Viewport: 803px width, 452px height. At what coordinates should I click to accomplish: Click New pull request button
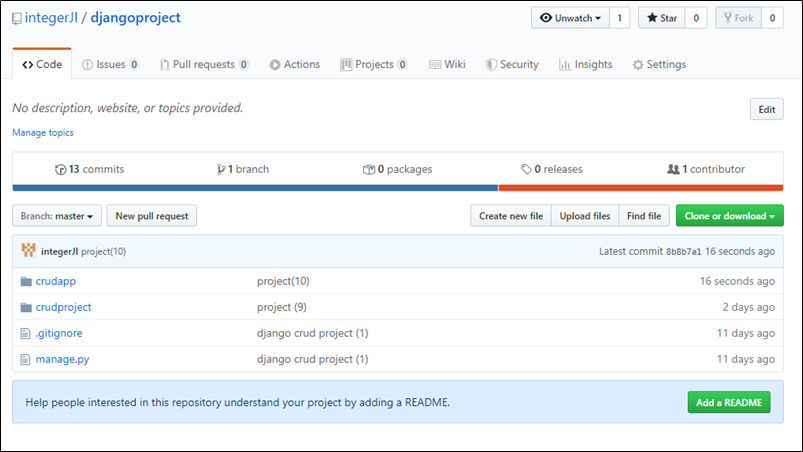pyautogui.click(x=152, y=216)
